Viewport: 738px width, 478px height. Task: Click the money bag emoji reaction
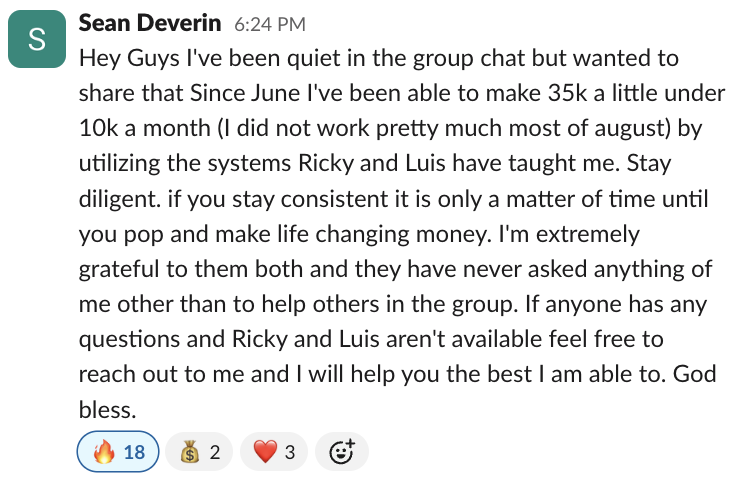[x=189, y=453]
